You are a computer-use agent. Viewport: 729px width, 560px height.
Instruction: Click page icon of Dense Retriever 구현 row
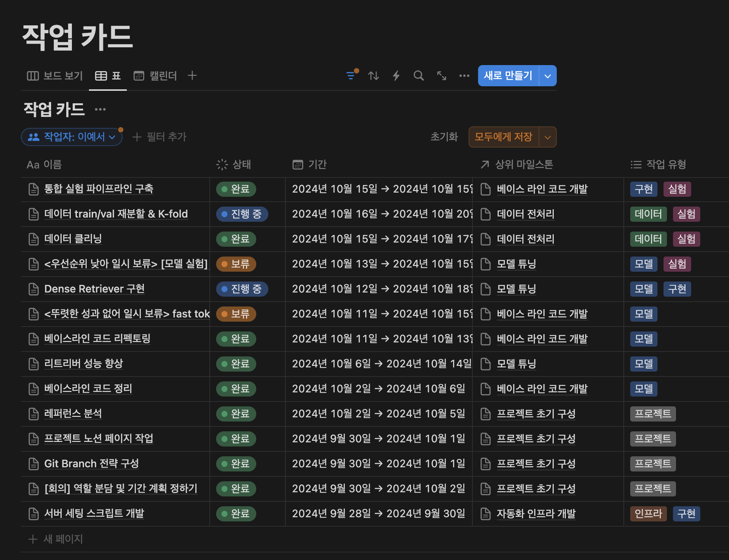coord(34,289)
